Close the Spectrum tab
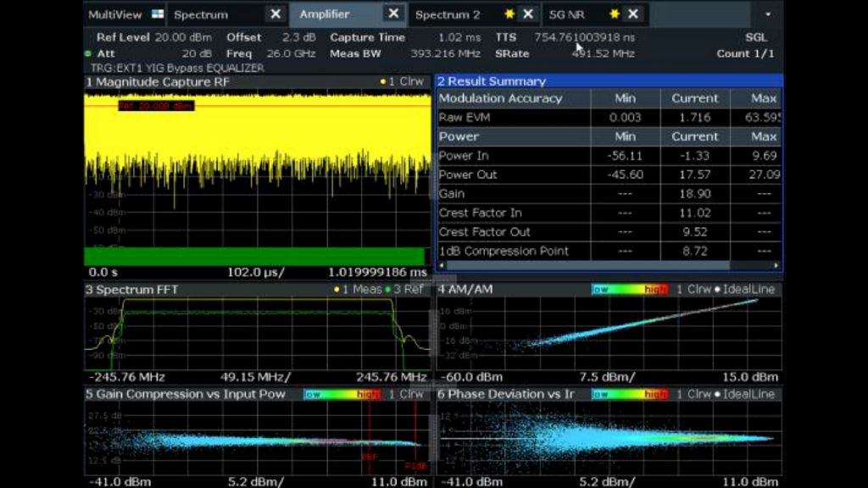This screenshot has height=488, width=868. (x=275, y=14)
